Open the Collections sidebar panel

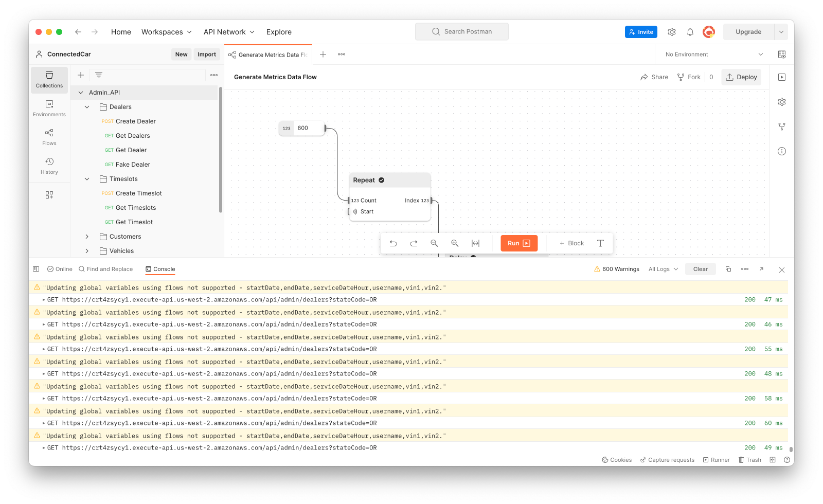(49, 80)
